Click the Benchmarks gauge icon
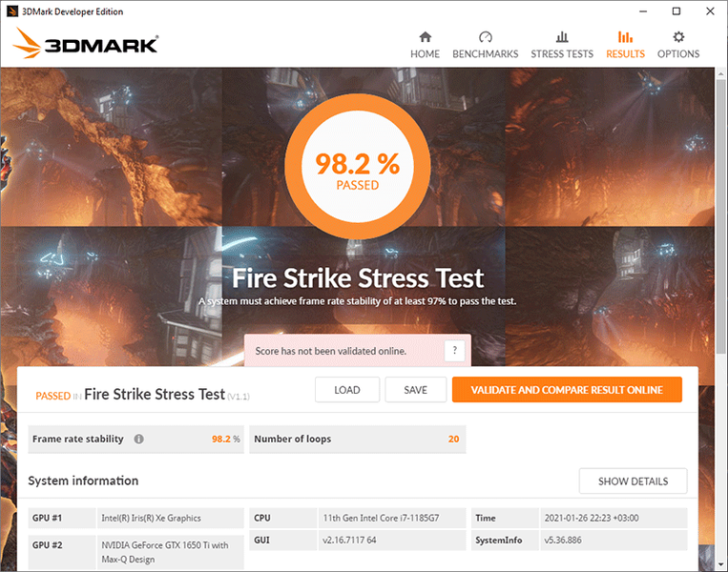This screenshot has width=728, height=572. click(x=486, y=36)
